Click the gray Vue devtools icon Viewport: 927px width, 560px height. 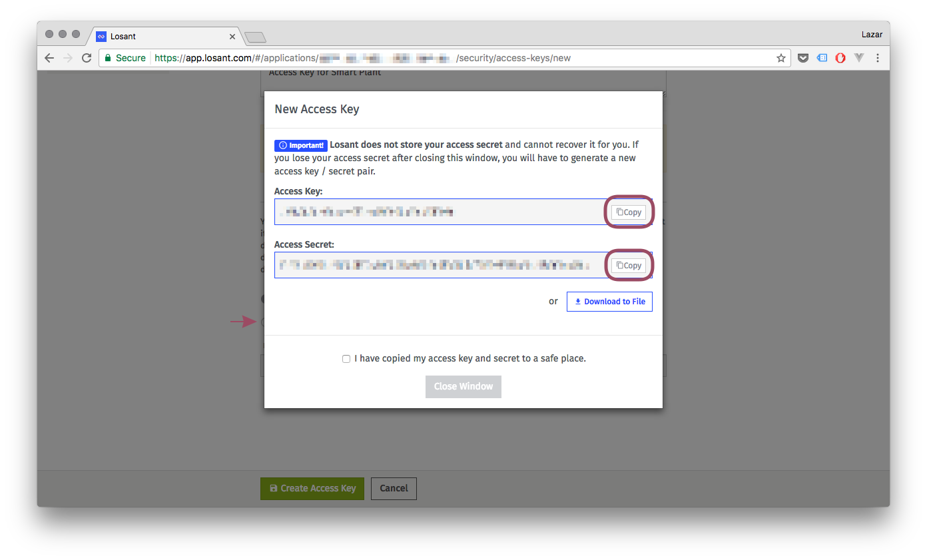[859, 58]
